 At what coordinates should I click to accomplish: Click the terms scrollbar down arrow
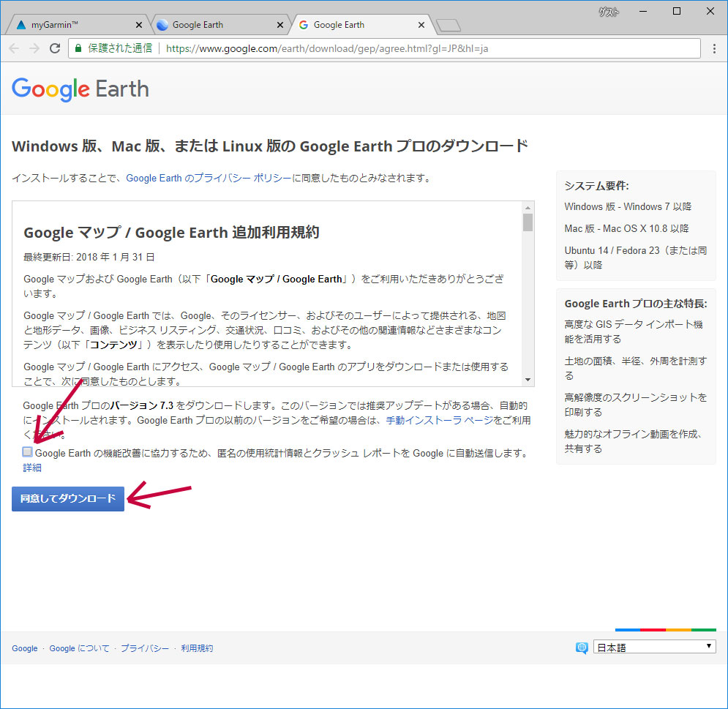point(528,380)
